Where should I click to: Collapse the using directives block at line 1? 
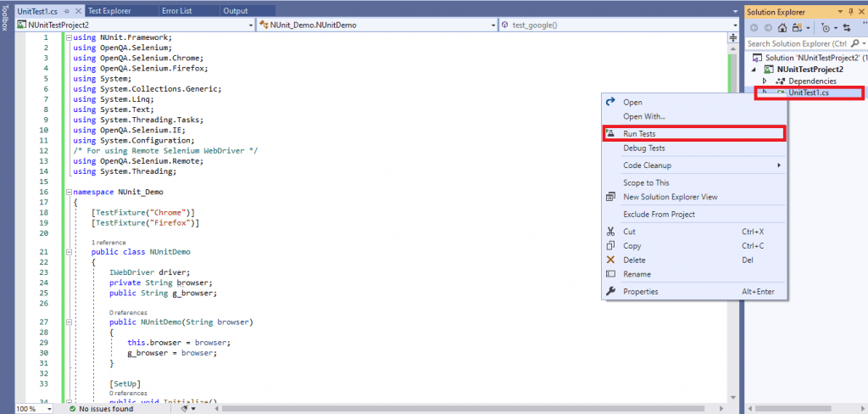click(69, 37)
